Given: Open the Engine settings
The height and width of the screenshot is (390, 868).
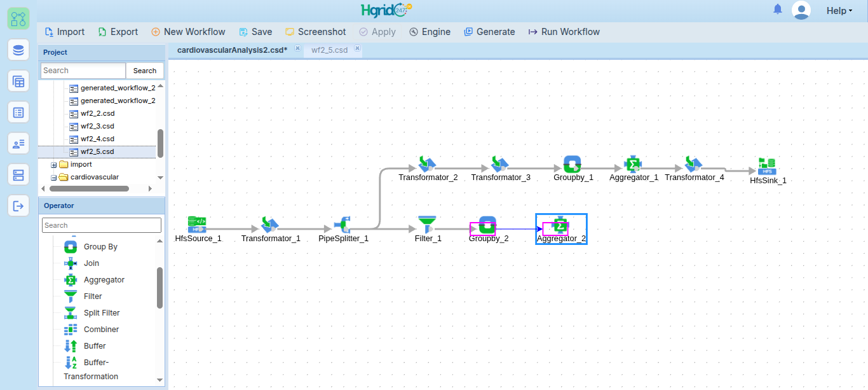Looking at the screenshot, I should point(430,32).
